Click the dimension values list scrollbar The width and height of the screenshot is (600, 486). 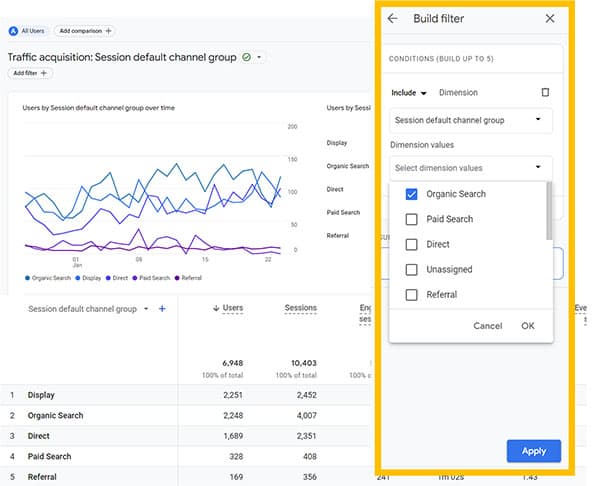[549, 211]
